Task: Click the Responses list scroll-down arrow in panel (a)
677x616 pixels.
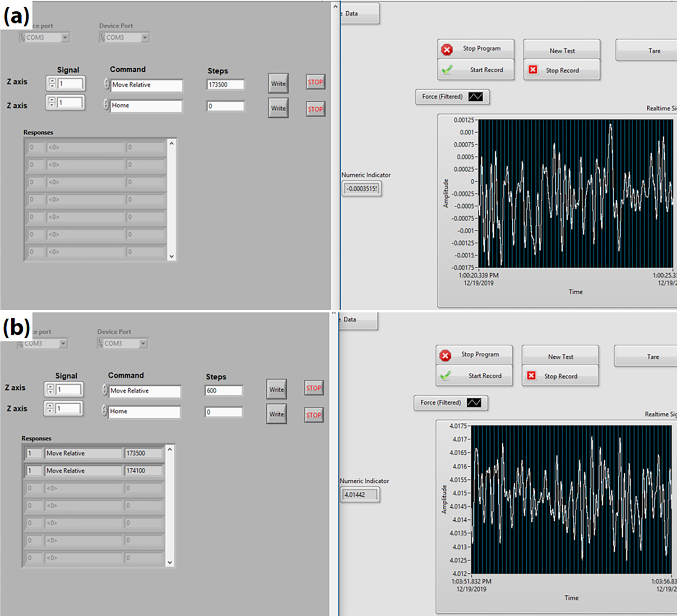Action: (x=172, y=257)
